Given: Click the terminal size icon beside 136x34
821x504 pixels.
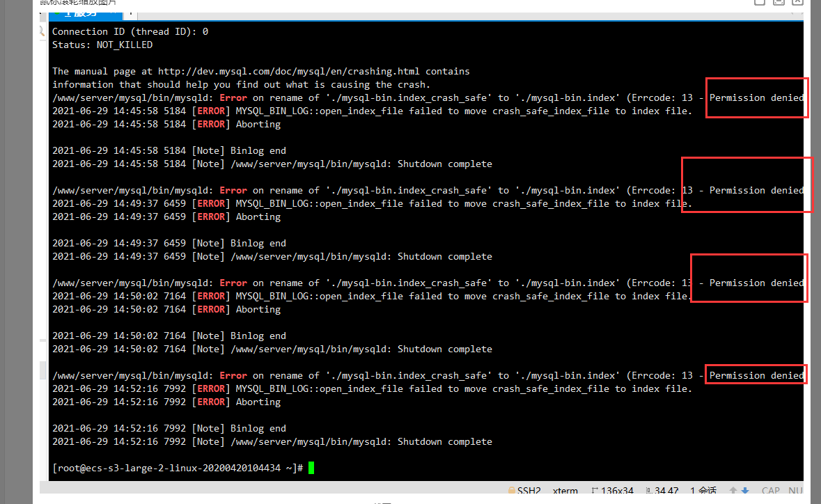Looking at the screenshot, I should (x=595, y=491).
